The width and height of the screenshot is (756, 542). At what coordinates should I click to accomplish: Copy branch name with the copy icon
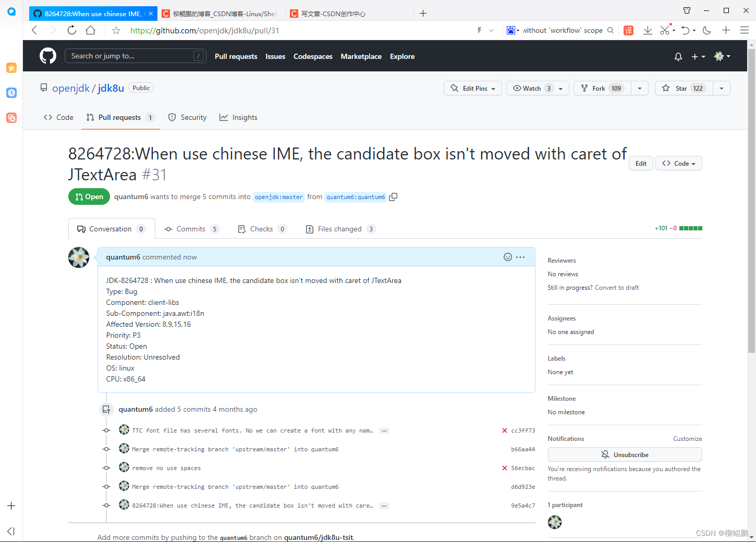tap(393, 196)
